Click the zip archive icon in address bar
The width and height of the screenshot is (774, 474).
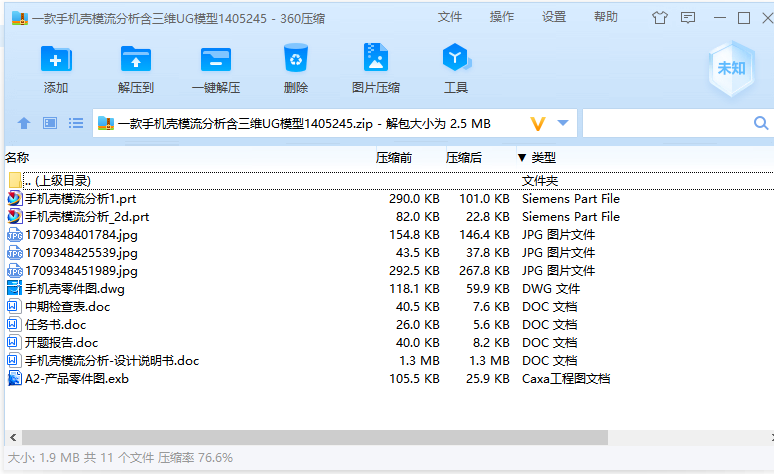106,123
